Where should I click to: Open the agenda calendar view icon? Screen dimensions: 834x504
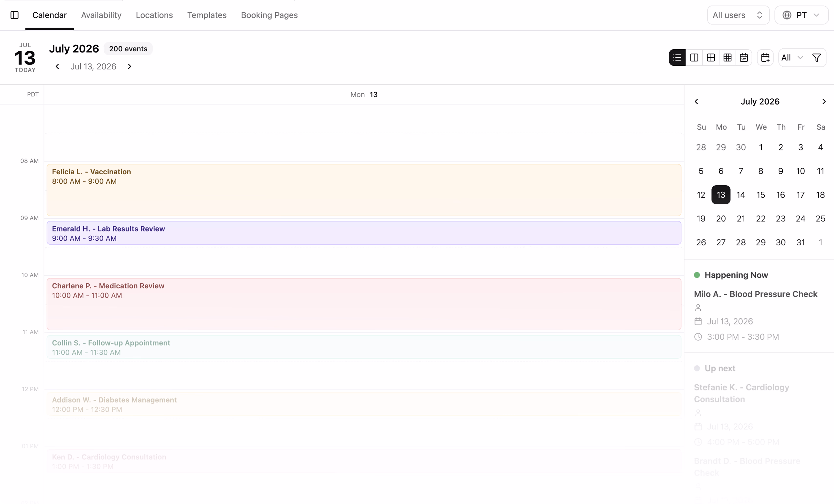744,57
